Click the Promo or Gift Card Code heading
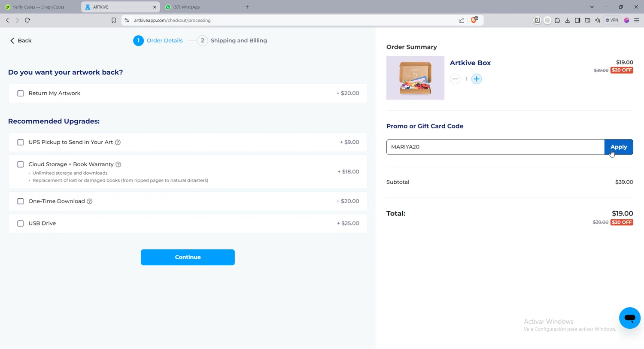The image size is (644, 349). pyautogui.click(x=425, y=126)
